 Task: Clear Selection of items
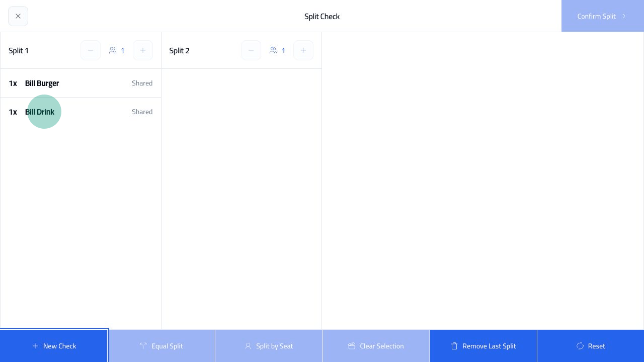(x=376, y=346)
